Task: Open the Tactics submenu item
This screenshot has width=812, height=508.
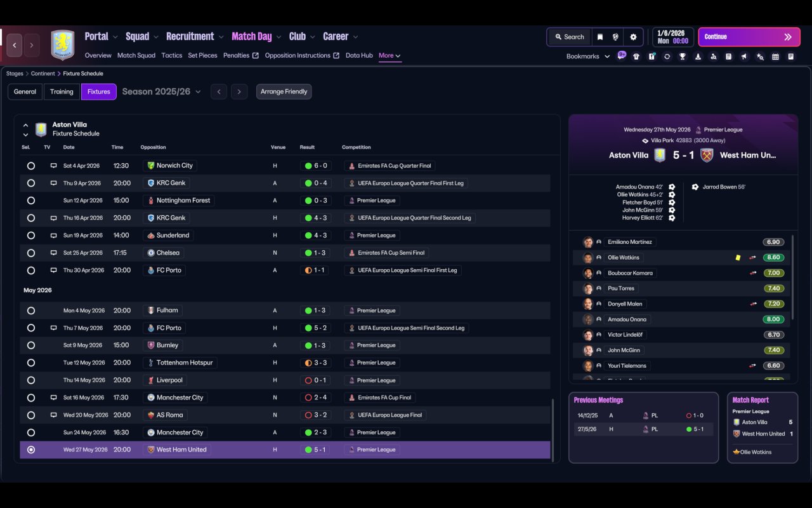Action: pos(172,56)
